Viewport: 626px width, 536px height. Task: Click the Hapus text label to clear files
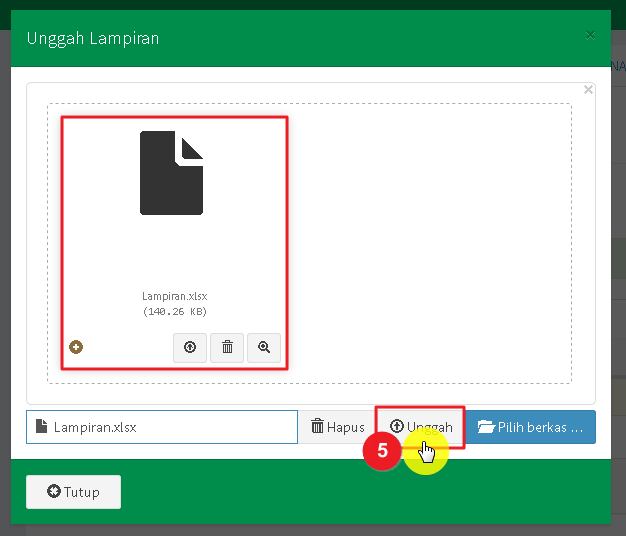point(345,427)
